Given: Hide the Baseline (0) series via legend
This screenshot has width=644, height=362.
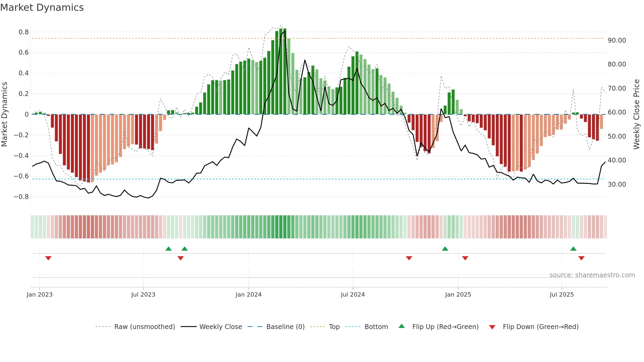Looking at the screenshot, I should 276,327.
